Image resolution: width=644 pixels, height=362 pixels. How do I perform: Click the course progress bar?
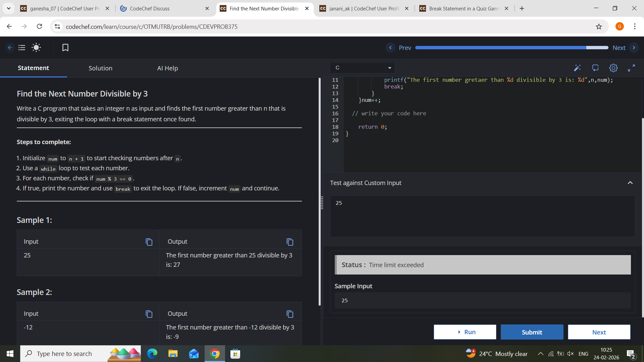(x=512, y=48)
